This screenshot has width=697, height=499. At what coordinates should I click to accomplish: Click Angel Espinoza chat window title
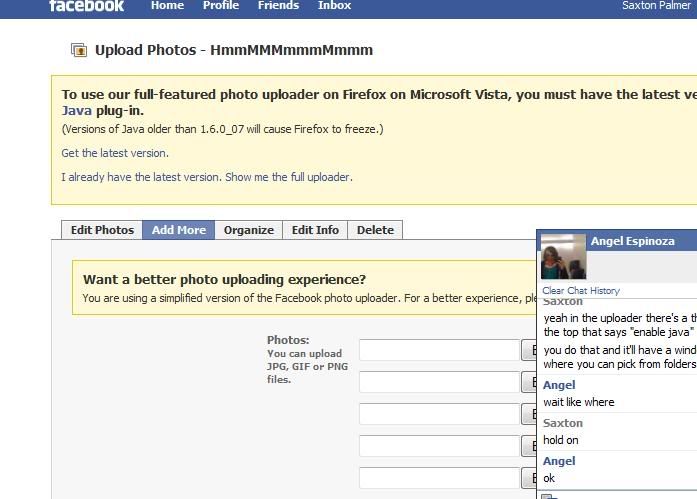pyautogui.click(x=633, y=241)
